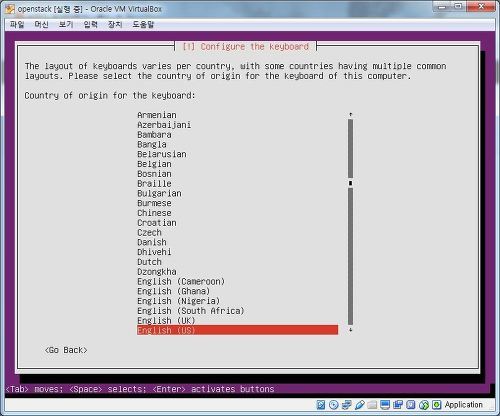
Task: Select Burmese keyboard
Action: [x=154, y=203]
